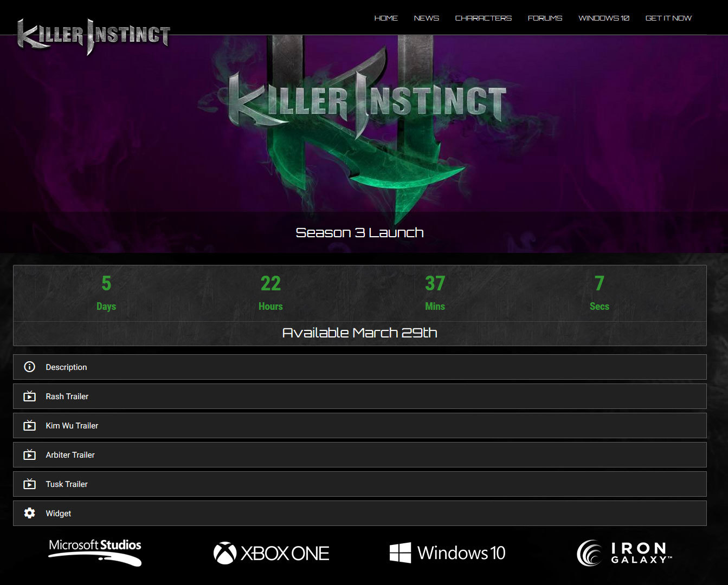The image size is (728, 585).
Task: Expand the Description section
Action: point(360,367)
